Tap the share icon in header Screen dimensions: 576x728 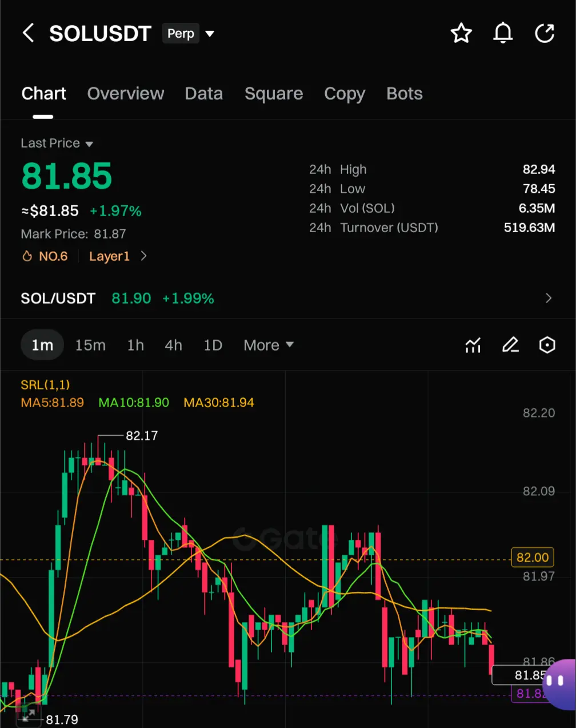(545, 33)
